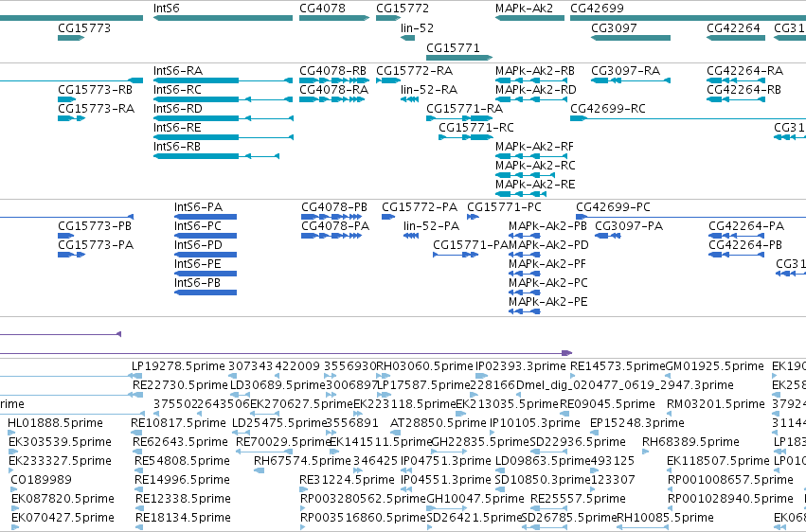This screenshot has height=532, width=806.
Task: Click EST LP19278.5prime
Action: [178, 366]
